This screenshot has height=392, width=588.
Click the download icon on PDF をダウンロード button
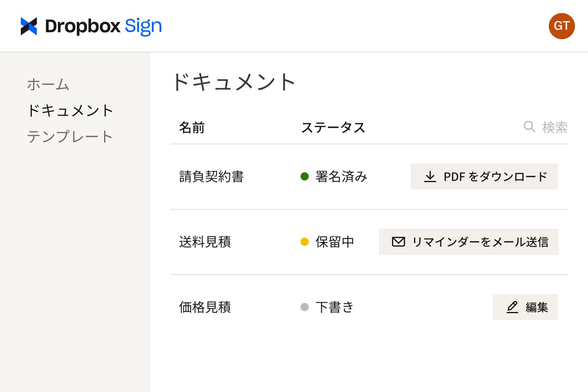pyautogui.click(x=431, y=176)
